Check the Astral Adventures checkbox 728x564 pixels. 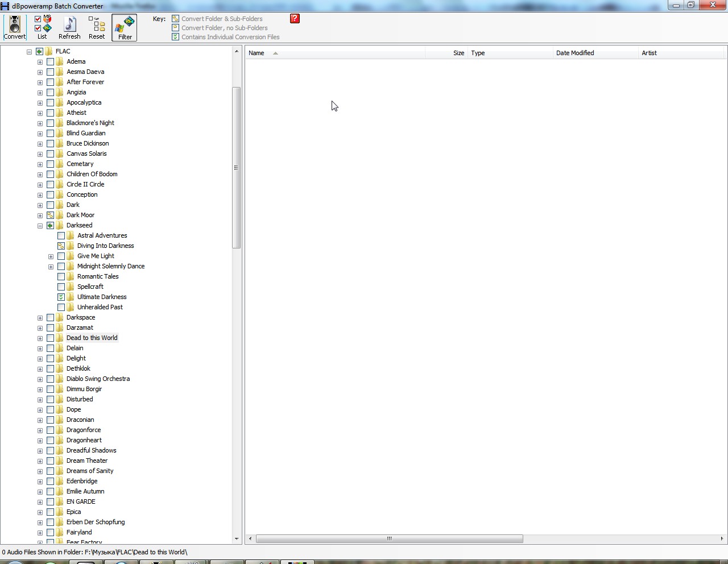[61, 235]
